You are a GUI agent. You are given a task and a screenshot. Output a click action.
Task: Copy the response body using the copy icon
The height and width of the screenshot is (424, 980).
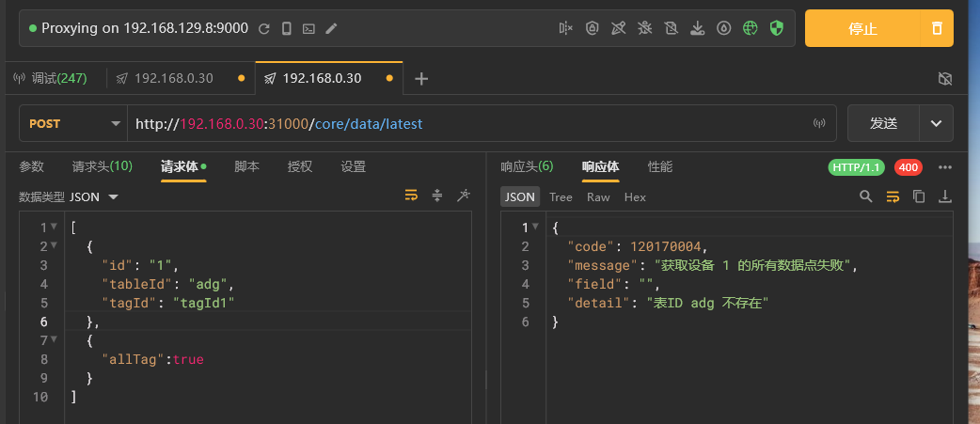click(919, 196)
